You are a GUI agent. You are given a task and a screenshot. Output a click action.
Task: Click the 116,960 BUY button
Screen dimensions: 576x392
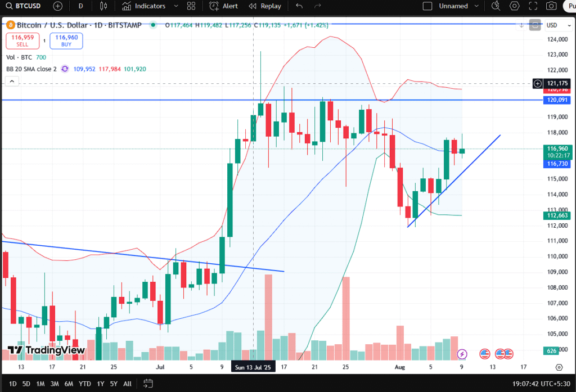coord(66,41)
